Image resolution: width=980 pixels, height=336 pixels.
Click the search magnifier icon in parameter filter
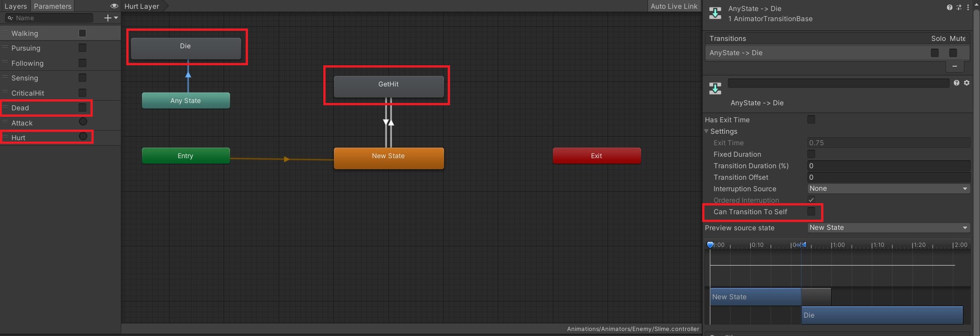(10, 18)
